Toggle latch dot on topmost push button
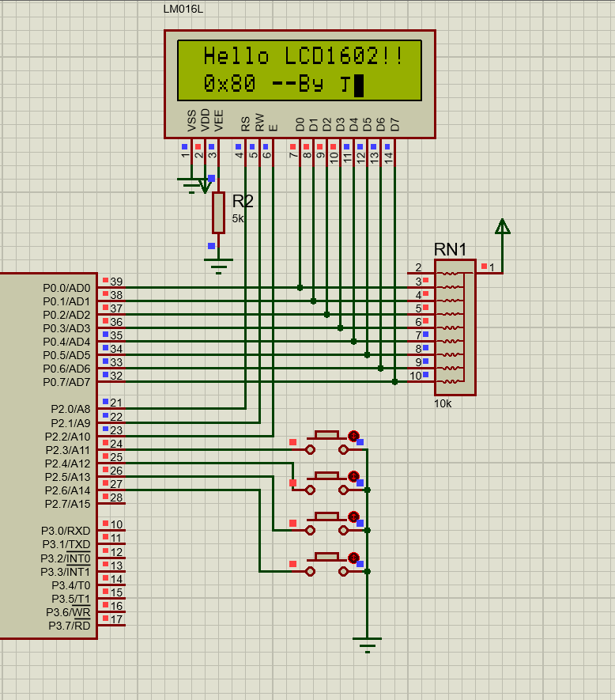Viewport: 615px width, 700px height. point(353,436)
